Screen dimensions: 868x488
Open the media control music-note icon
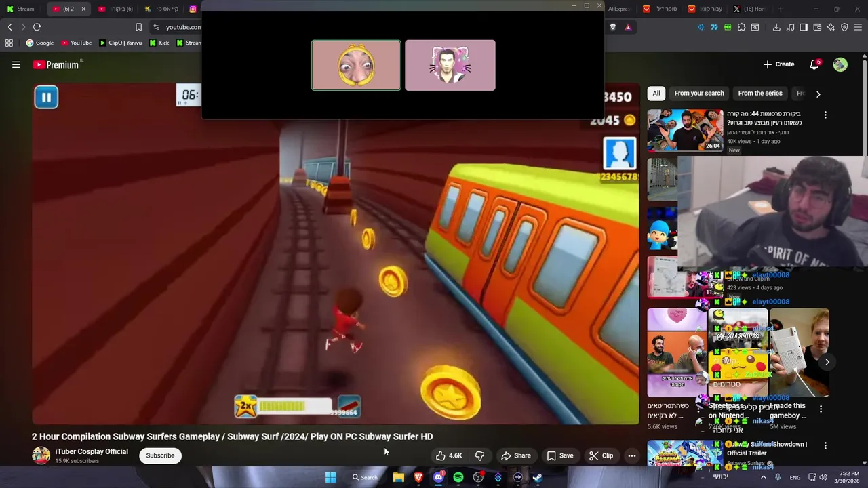(x=790, y=27)
